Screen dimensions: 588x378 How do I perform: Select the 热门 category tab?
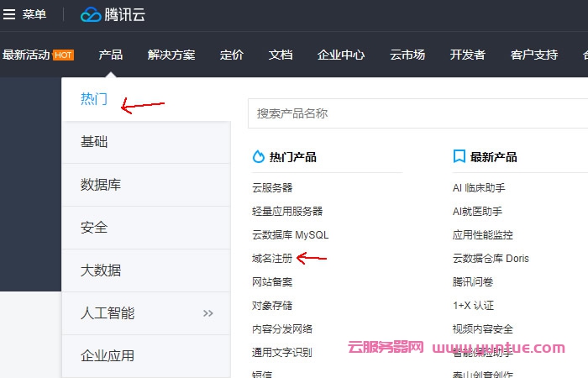pyautogui.click(x=94, y=99)
